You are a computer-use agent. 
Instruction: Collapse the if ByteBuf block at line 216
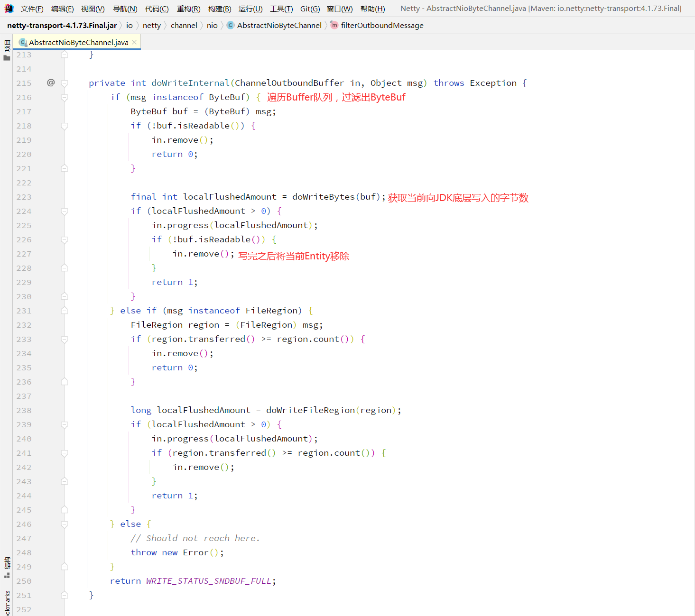tap(65, 98)
